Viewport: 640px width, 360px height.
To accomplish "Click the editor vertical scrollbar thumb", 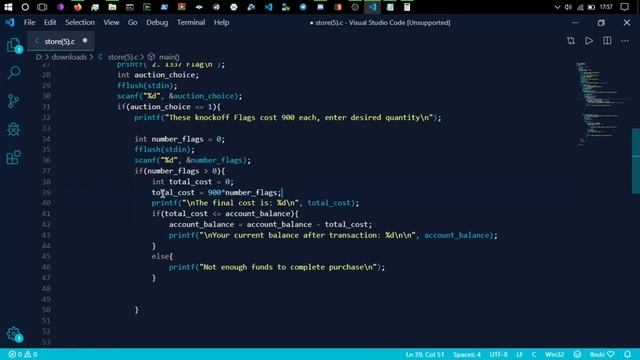I will pos(636,160).
